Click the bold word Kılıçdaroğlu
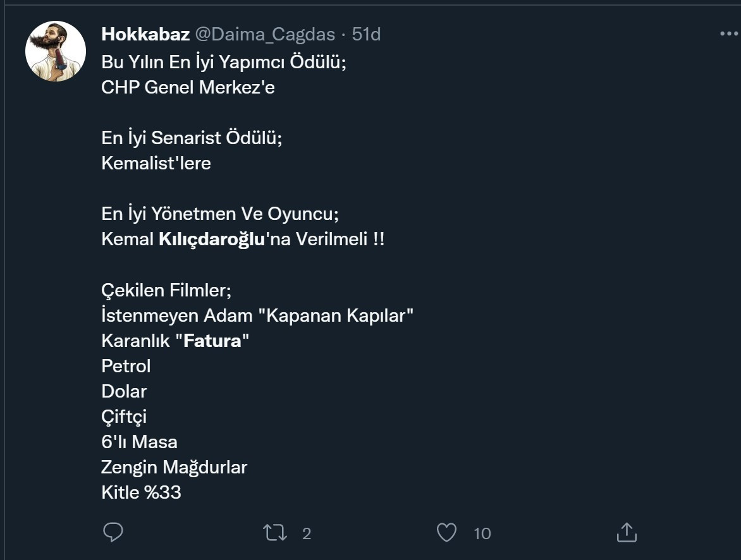The image size is (741, 560). 211,240
